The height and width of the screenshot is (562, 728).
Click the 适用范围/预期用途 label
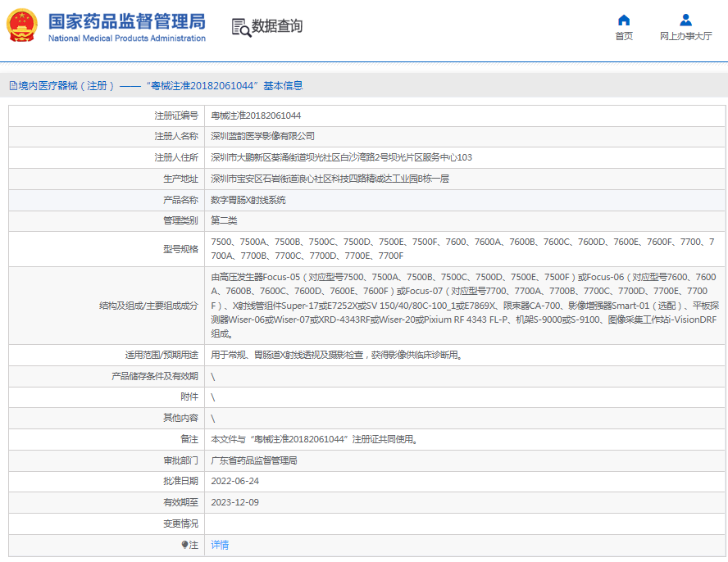coord(162,355)
